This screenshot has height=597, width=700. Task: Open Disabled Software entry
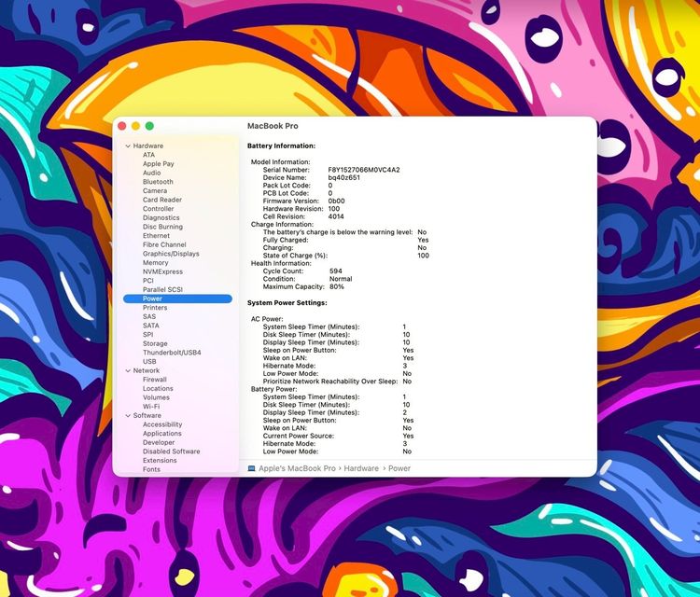coord(172,451)
